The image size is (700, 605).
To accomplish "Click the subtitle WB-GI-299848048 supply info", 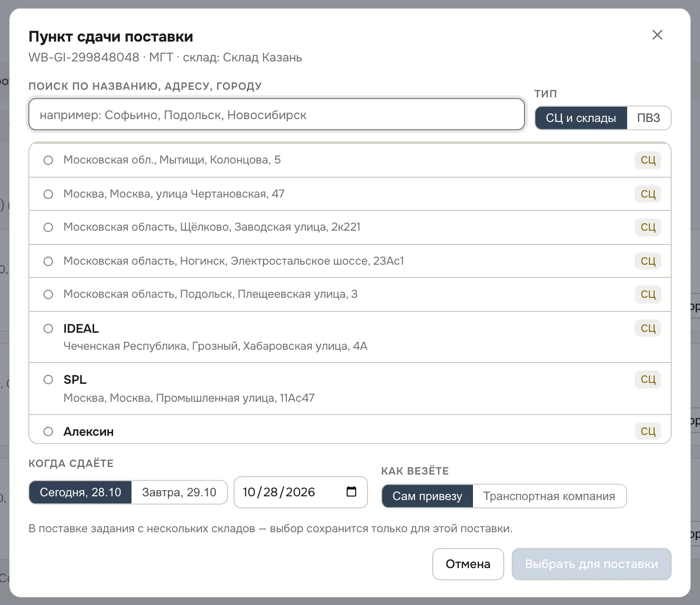I will click(x=165, y=58).
